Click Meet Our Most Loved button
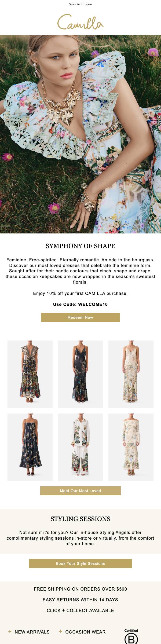Image resolution: width=161 pixels, height=644 pixels. coord(80,491)
